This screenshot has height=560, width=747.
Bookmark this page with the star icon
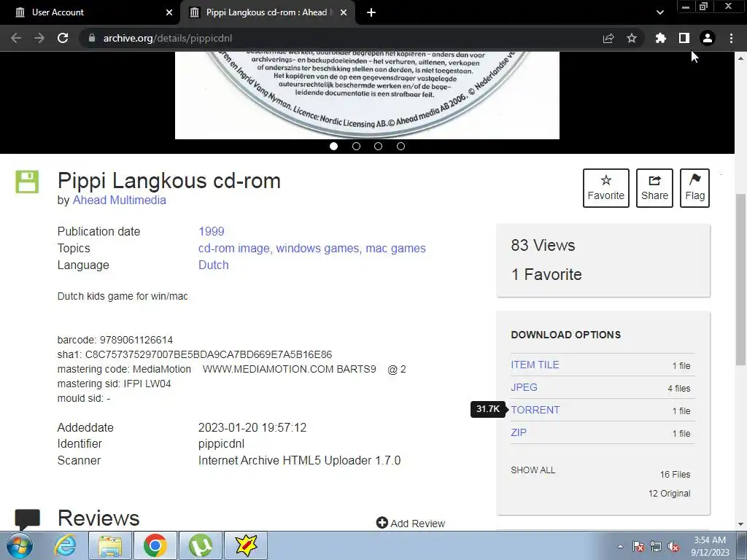tap(632, 38)
